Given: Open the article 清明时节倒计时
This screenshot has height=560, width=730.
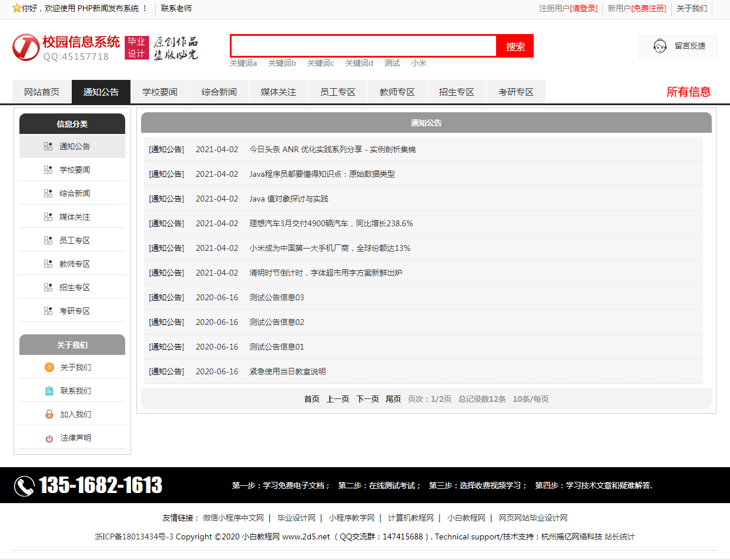Looking at the screenshot, I should [326, 273].
